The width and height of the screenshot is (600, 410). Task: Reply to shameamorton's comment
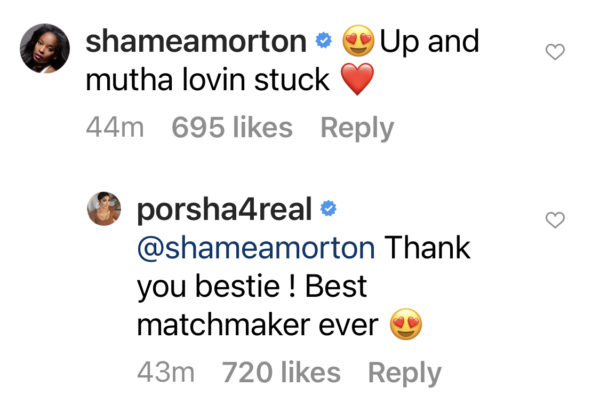[357, 128]
